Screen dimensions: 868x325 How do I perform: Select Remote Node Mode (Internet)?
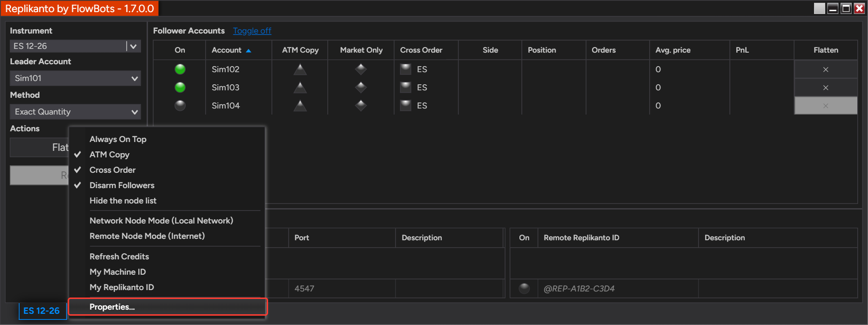click(x=167, y=236)
